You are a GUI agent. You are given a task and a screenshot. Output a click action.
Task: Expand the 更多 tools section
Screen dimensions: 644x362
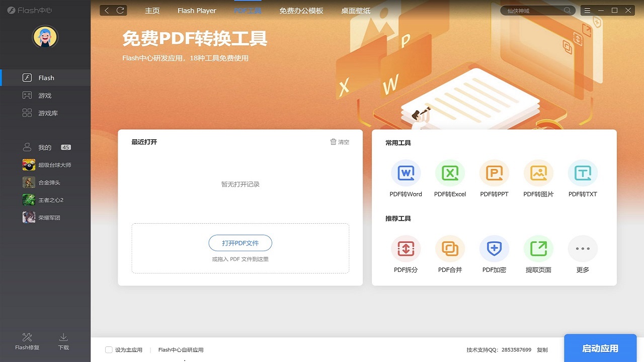coord(582,248)
